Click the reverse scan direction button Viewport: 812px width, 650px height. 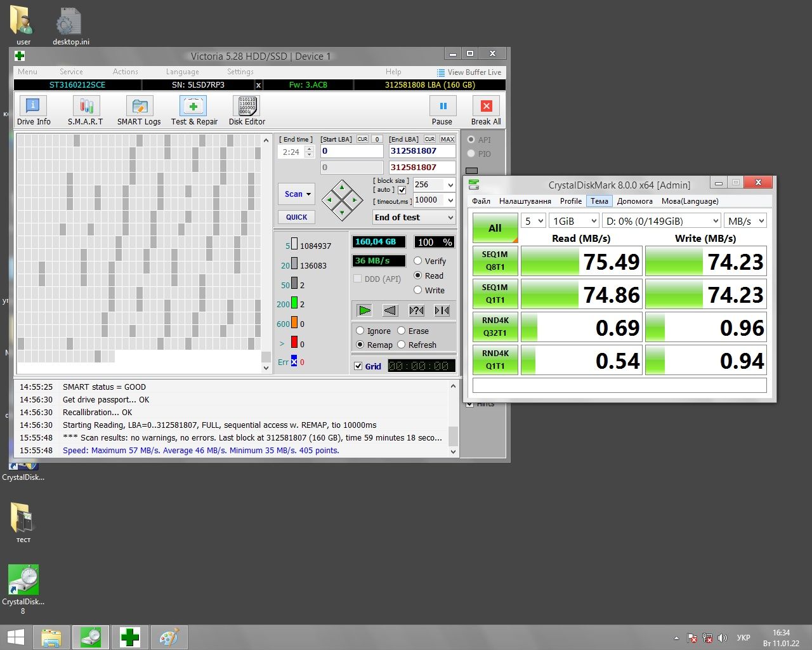click(390, 310)
